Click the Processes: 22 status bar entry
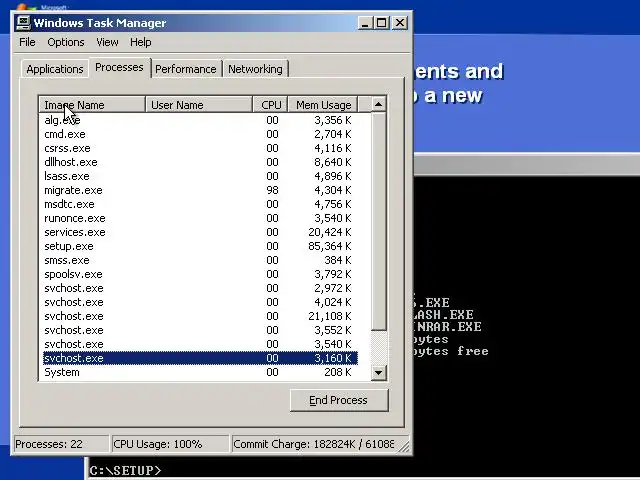Screen dimensions: 640x480 coord(61,444)
